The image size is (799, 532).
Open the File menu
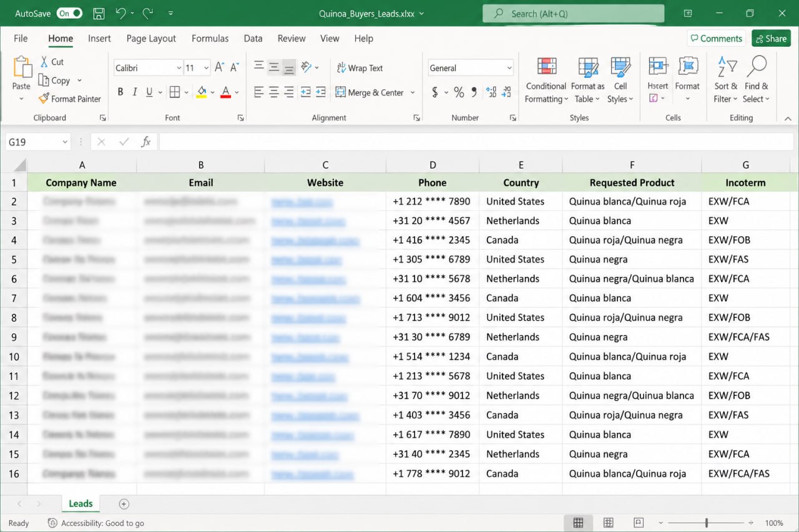21,39
